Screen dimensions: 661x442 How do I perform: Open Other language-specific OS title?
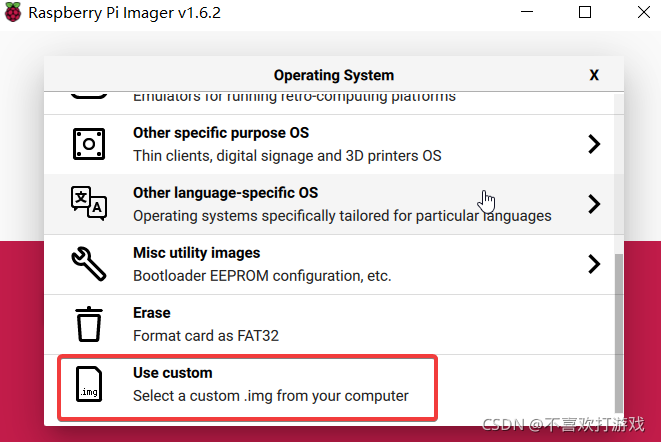pyautogui.click(x=226, y=193)
